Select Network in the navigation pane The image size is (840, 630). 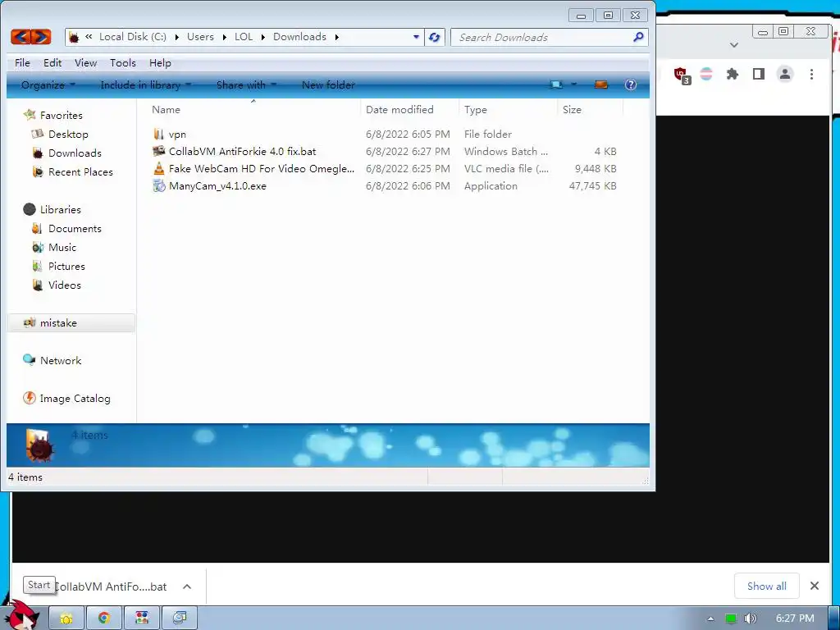[x=61, y=361]
